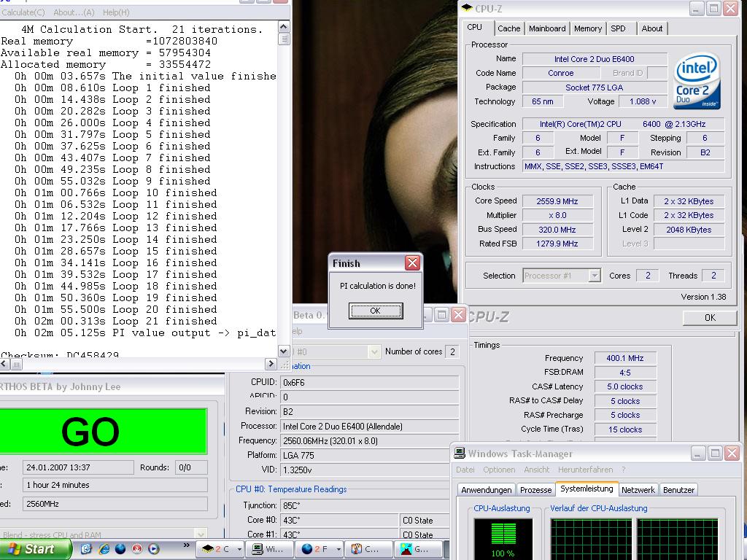Select the Systemleistung tab in Task-Manager
Screen dimensions: 747x560
[x=587, y=489]
